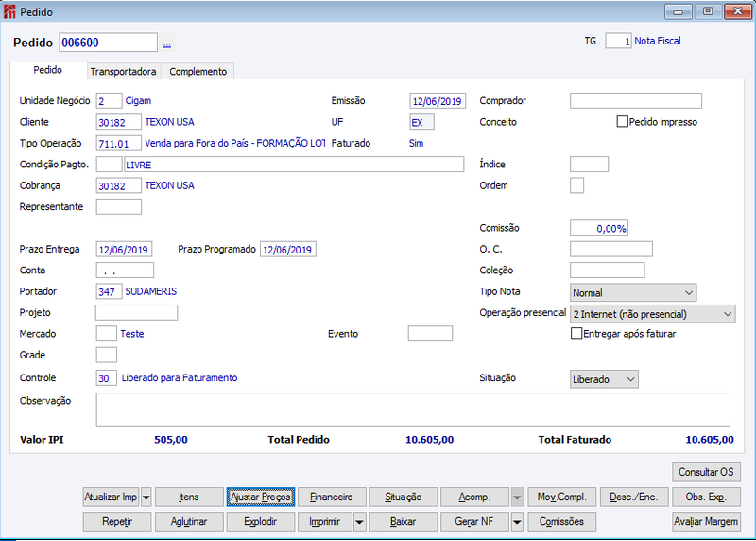
Task: Click the Financeiro button
Action: tap(332, 497)
